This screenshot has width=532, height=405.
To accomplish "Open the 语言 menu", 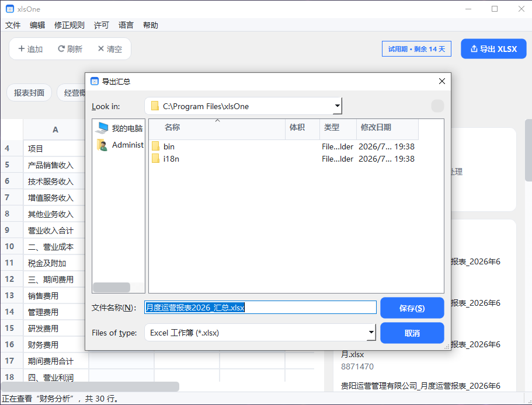I will coord(126,25).
